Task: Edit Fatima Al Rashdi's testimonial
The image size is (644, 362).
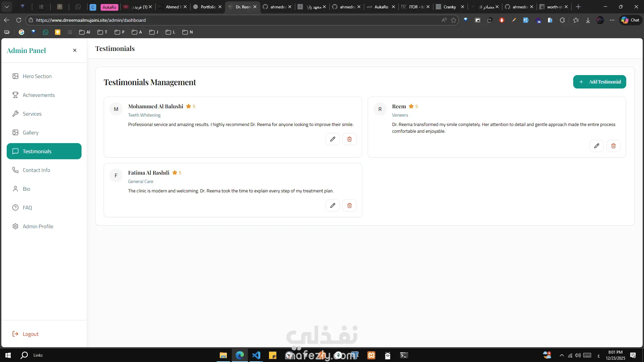Action: (x=332, y=205)
